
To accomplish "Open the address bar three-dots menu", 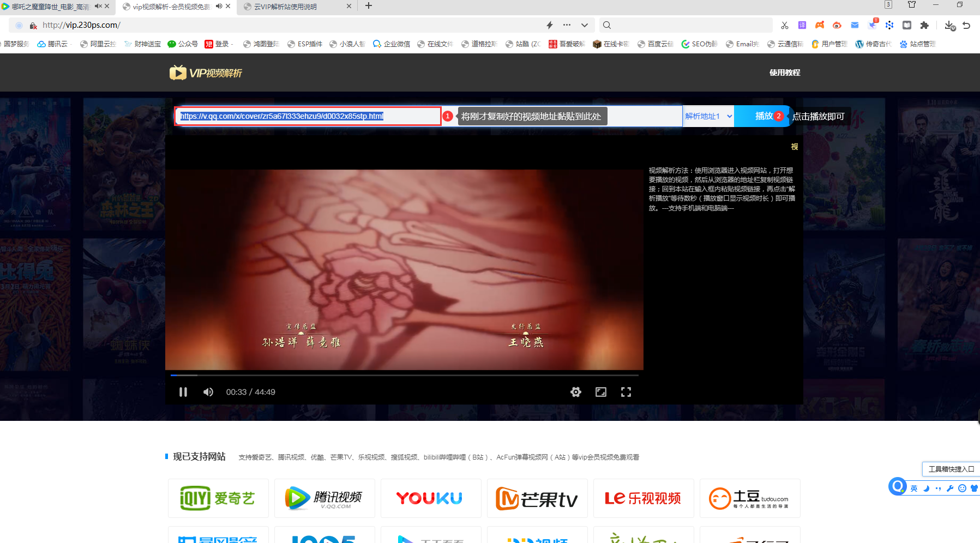I will [x=567, y=25].
